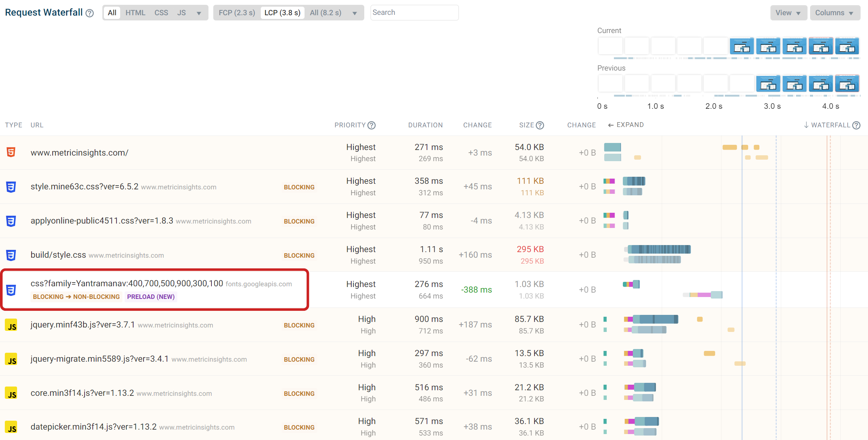Click CSS icon for Yantramanav font row
868x440 pixels.
tap(11, 290)
